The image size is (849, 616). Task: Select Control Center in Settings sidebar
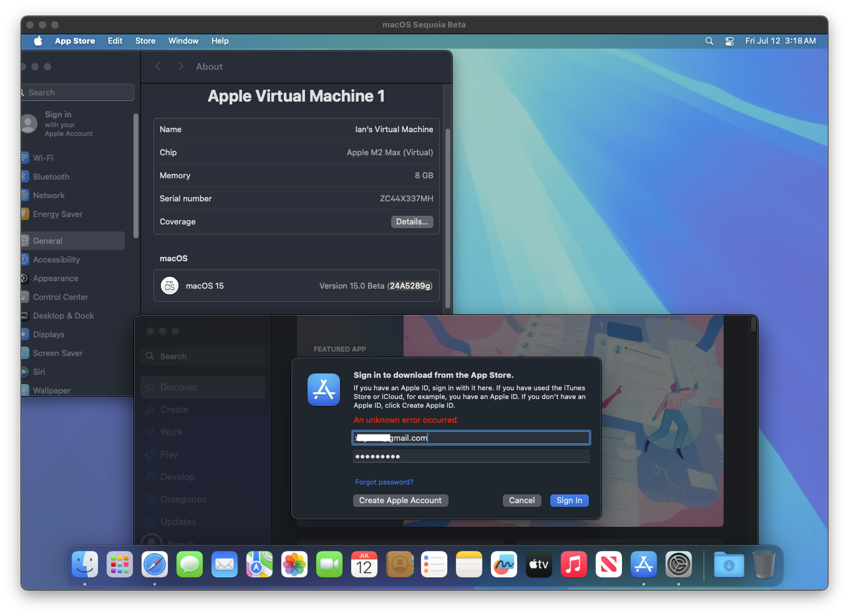click(x=73, y=297)
